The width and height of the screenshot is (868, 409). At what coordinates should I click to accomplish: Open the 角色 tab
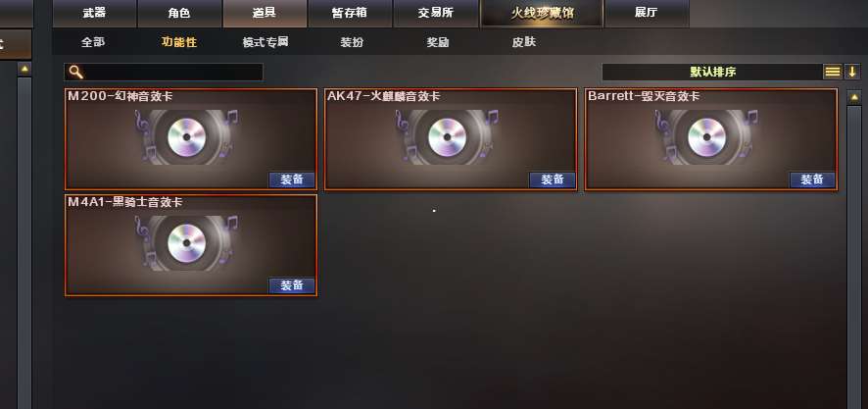point(179,14)
